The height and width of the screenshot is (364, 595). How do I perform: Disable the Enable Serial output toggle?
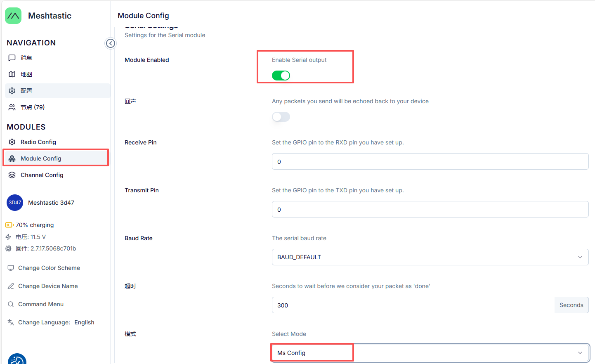point(281,76)
